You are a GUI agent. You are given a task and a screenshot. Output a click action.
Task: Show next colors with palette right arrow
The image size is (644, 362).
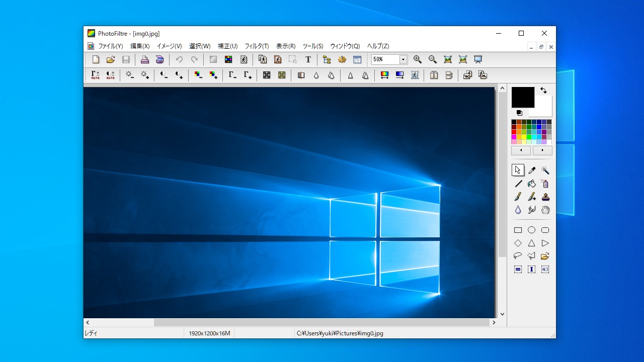[542, 150]
